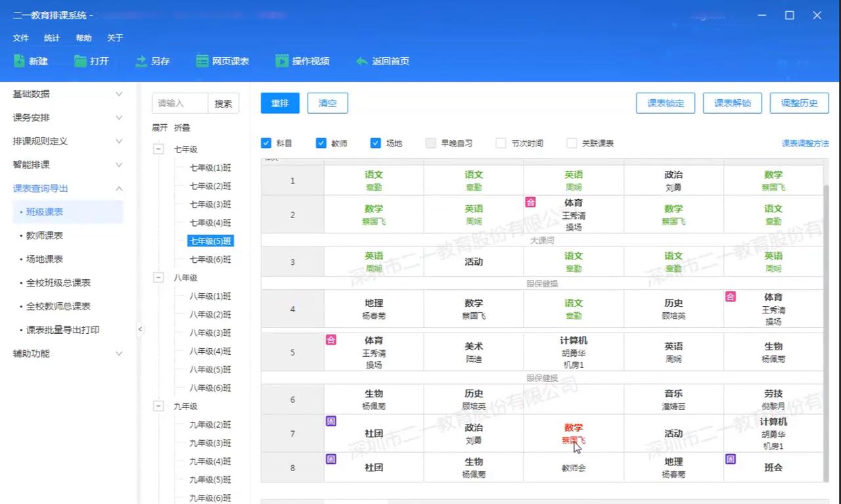Uncheck the 场地 checkbox
The image size is (841, 504).
[376, 143]
